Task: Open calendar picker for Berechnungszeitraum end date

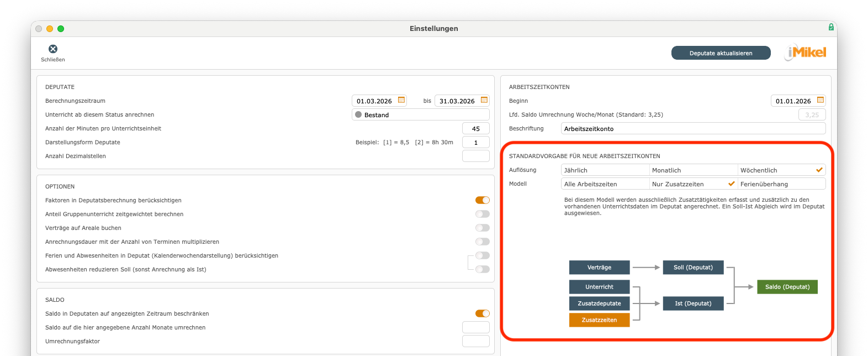Action: click(484, 101)
